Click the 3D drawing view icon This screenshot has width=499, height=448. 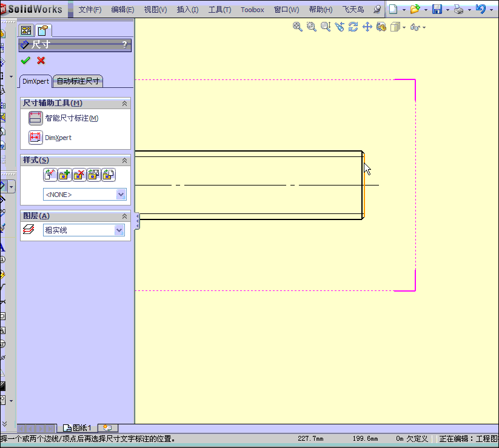click(381, 27)
